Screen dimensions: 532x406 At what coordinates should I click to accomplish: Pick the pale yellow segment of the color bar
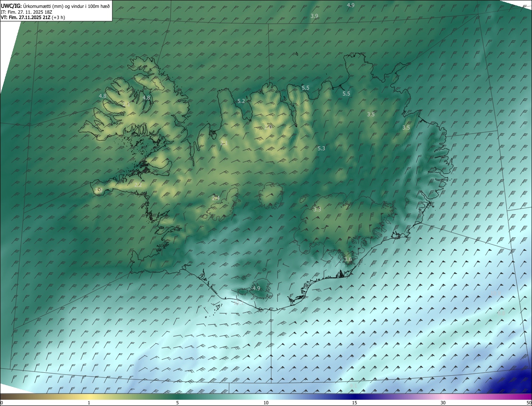pos(89,396)
